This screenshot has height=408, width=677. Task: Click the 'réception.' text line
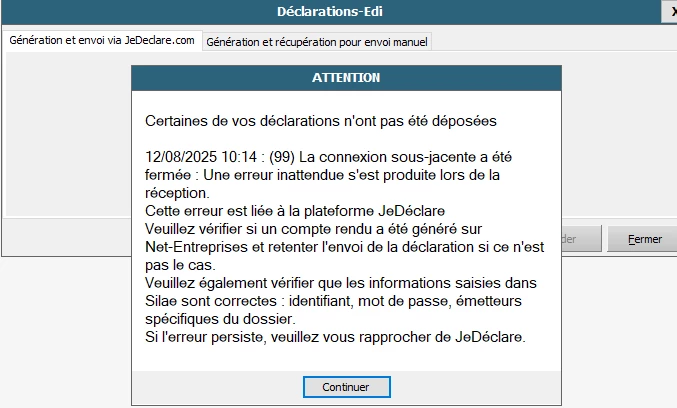click(177, 193)
